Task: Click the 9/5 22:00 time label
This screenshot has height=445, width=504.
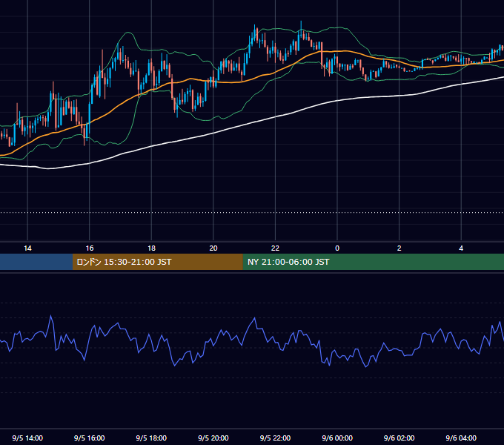Action: (x=275, y=438)
